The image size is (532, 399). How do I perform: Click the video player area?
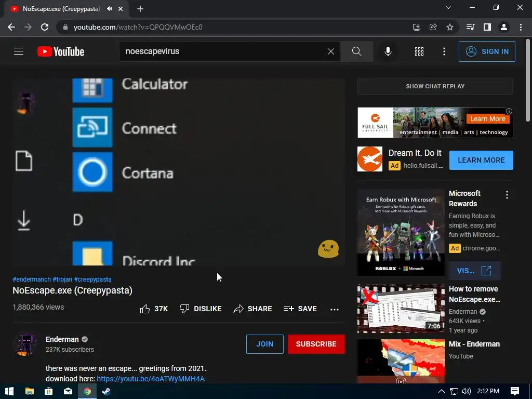pos(179,171)
